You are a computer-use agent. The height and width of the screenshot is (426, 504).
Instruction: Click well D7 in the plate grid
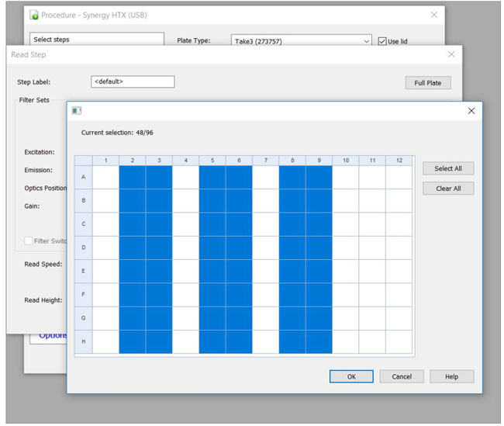click(x=265, y=248)
